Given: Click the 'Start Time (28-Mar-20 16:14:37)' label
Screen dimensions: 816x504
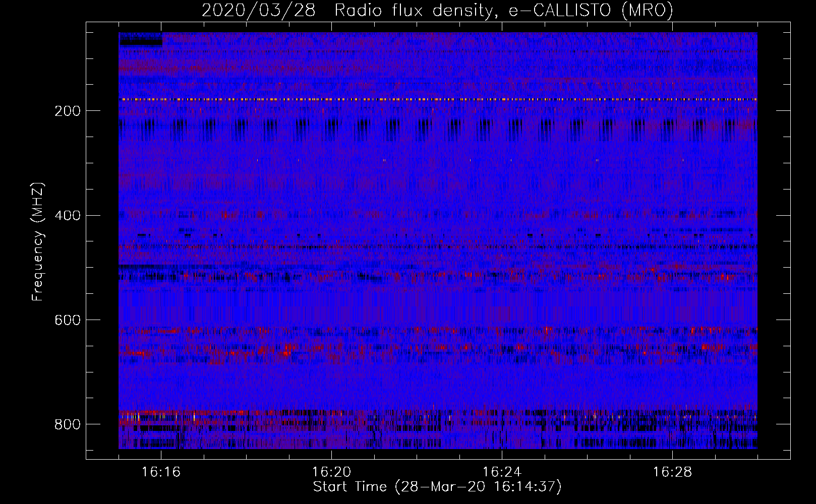Looking at the screenshot, I should click(x=437, y=487).
